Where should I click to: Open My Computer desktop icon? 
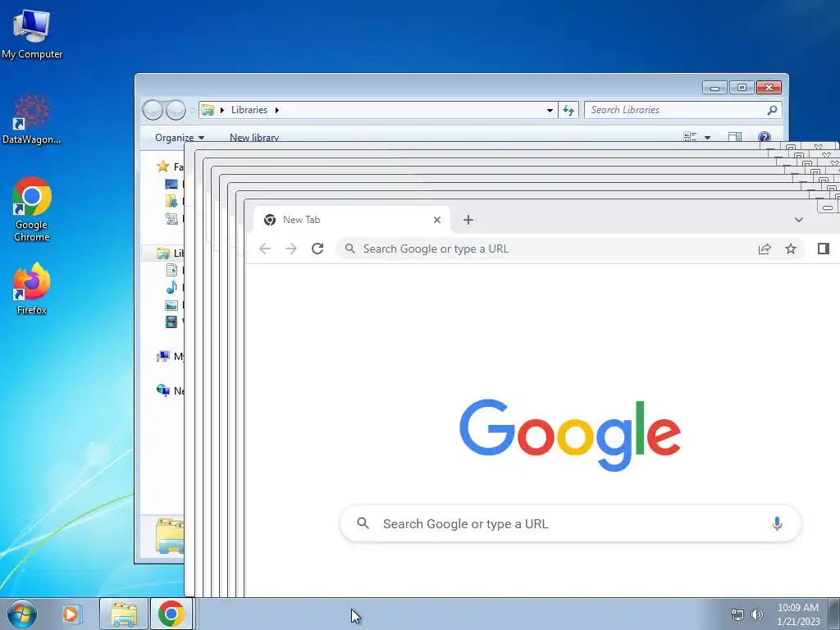pyautogui.click(x=32, y=33)
